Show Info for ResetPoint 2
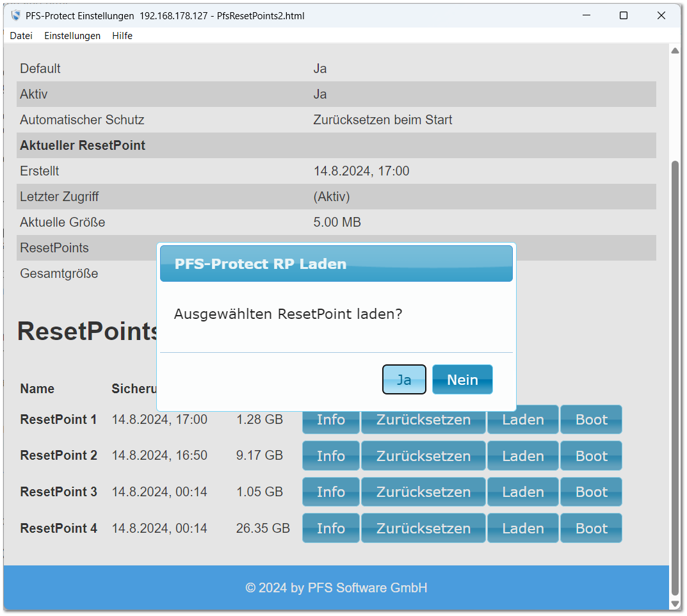Viewport: 687px width, 616px height. point(331,456)
